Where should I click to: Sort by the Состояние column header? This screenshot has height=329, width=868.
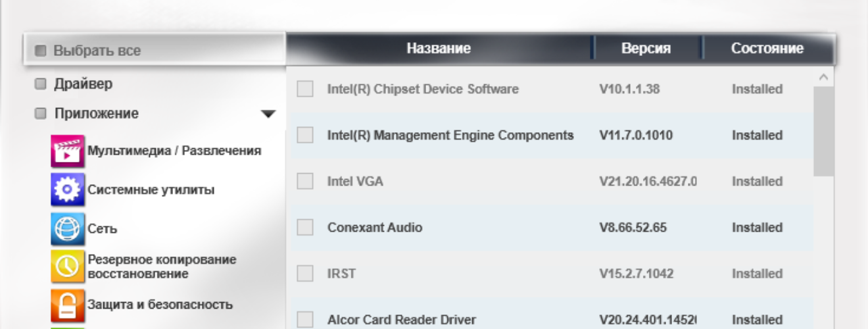coord(767,49)
